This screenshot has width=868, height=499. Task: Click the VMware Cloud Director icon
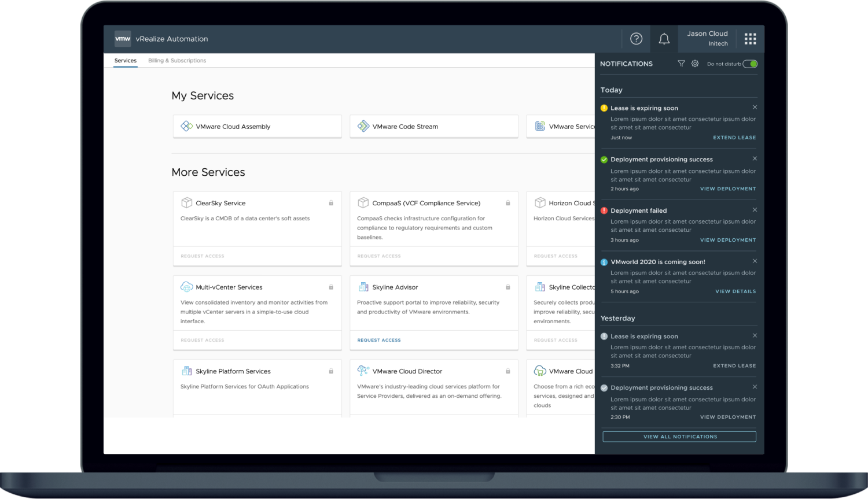[x=363, y=371]
